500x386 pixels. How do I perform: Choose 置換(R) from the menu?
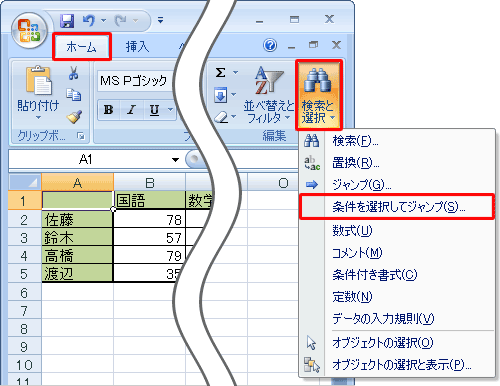click(x=397, y=163)
